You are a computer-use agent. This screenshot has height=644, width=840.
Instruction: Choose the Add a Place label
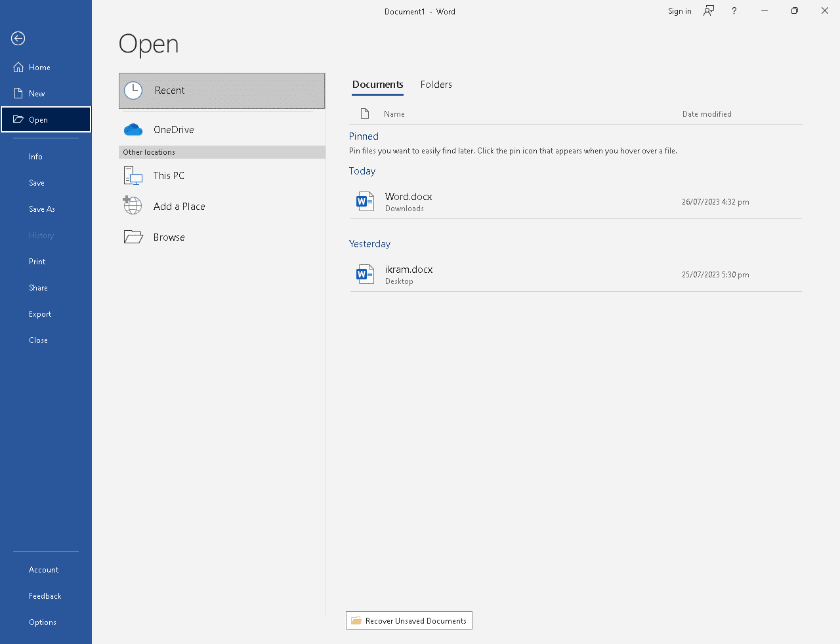coord(179,207)
